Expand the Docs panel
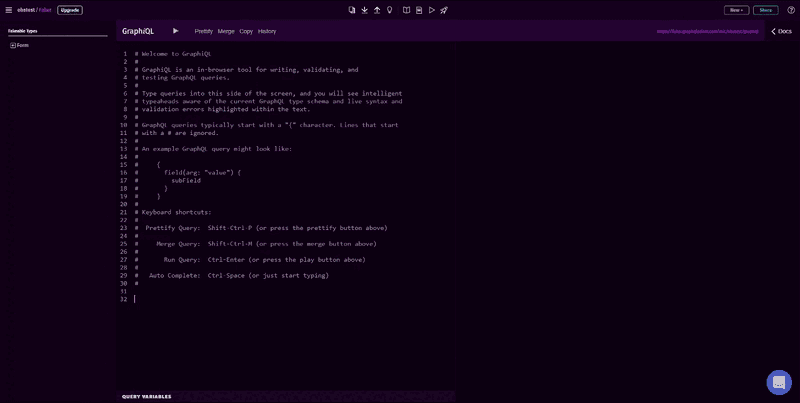This screenshot has height=403, width=800. pyautogui.click(x=781, y=32)
